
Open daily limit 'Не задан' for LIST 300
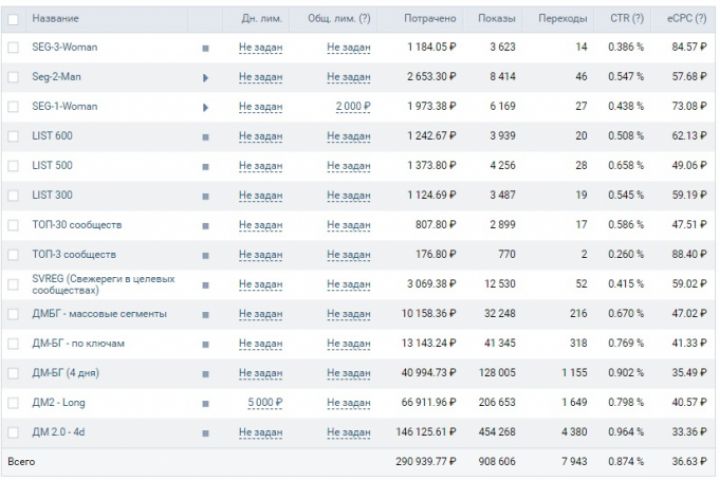pos(260,195)
